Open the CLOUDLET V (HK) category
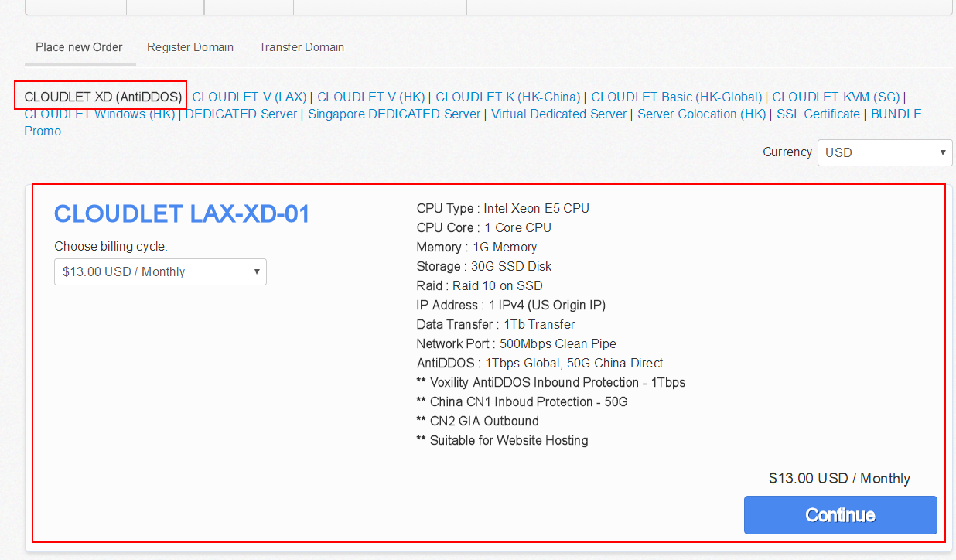The width and height of the screenshot is (956, 560). pos(371,97)
